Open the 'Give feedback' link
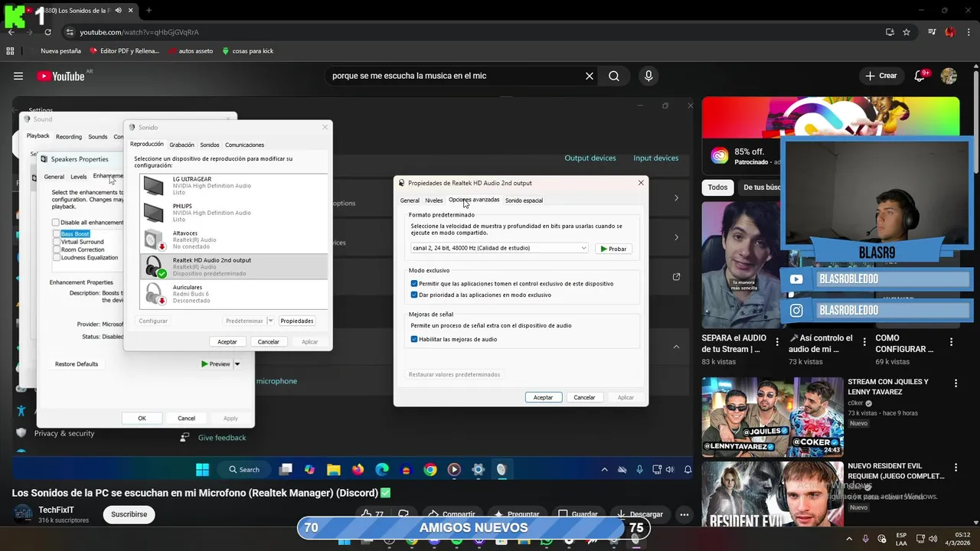 [222, 438]
